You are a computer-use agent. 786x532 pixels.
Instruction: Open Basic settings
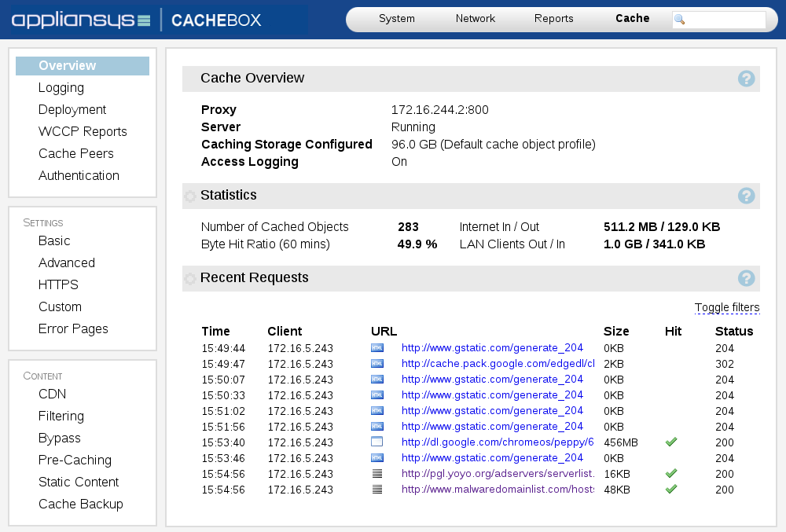54,241
